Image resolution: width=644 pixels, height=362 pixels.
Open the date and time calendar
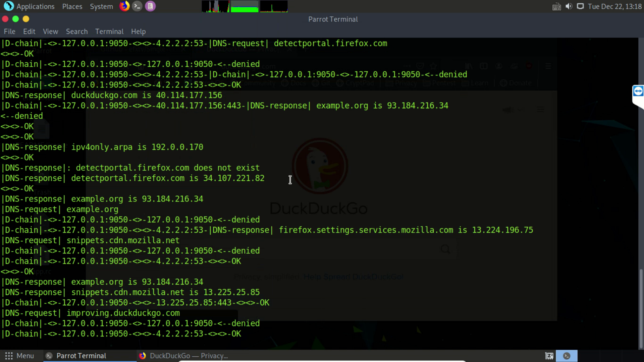pyautogui.click(x=614, y=6)
